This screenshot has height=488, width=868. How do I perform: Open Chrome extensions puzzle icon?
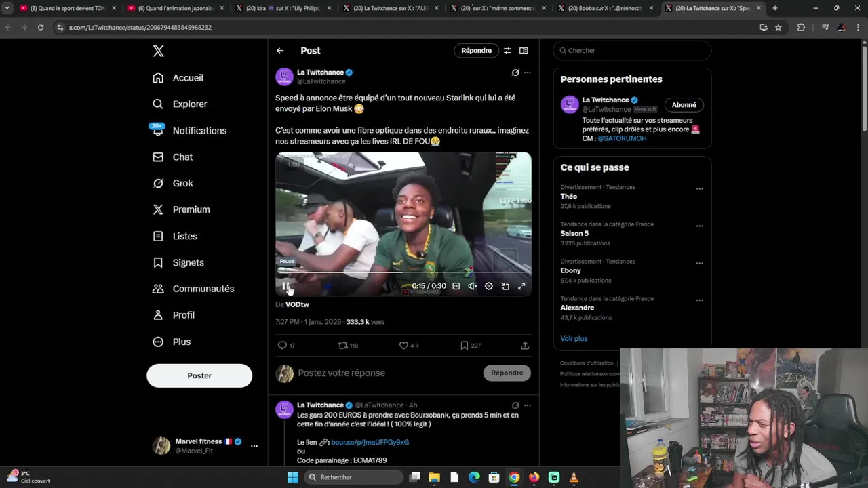pos(801,27)
